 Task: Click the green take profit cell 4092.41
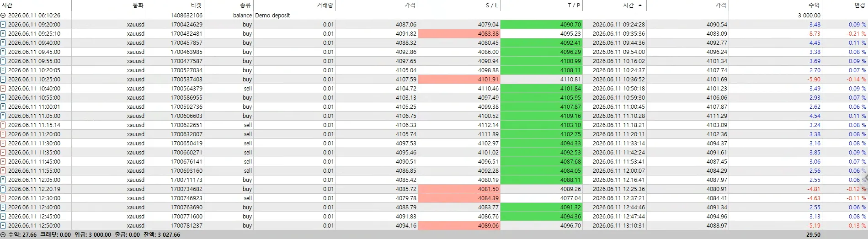tap(541, 42)
